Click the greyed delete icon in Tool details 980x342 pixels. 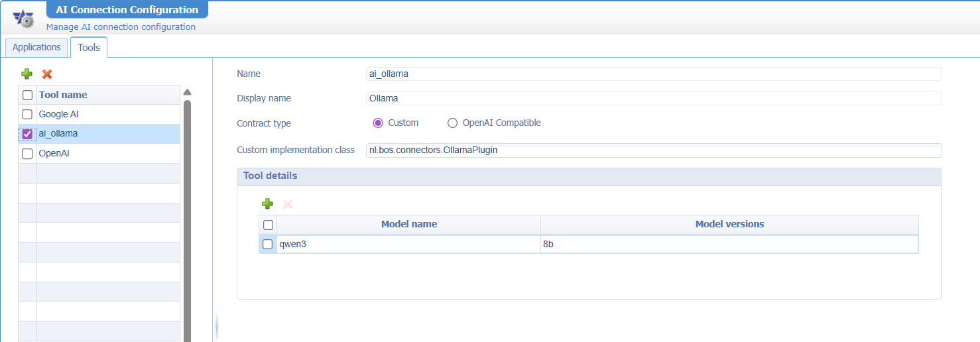click(288, 204)
